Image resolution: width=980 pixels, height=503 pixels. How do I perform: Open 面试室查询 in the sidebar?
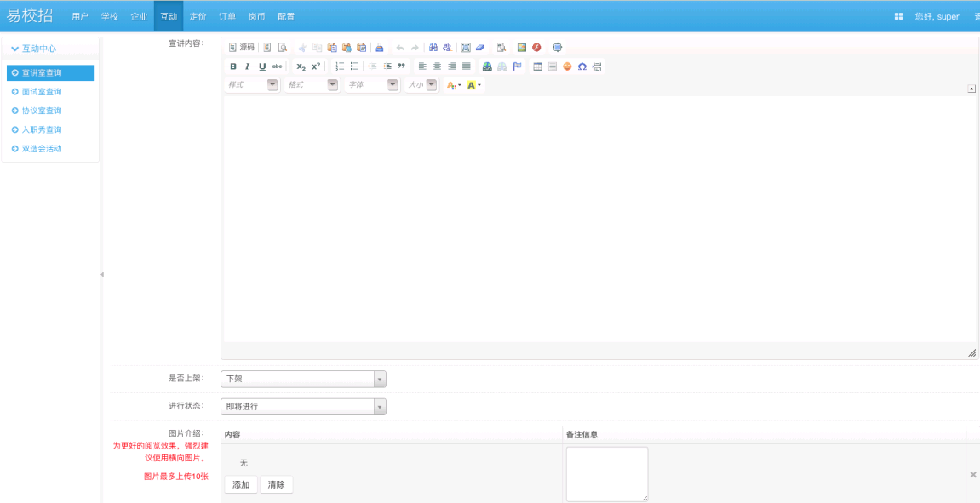pos(42,92)
